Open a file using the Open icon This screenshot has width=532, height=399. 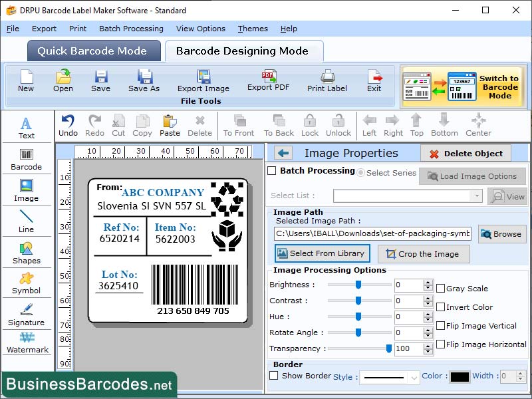63,80
